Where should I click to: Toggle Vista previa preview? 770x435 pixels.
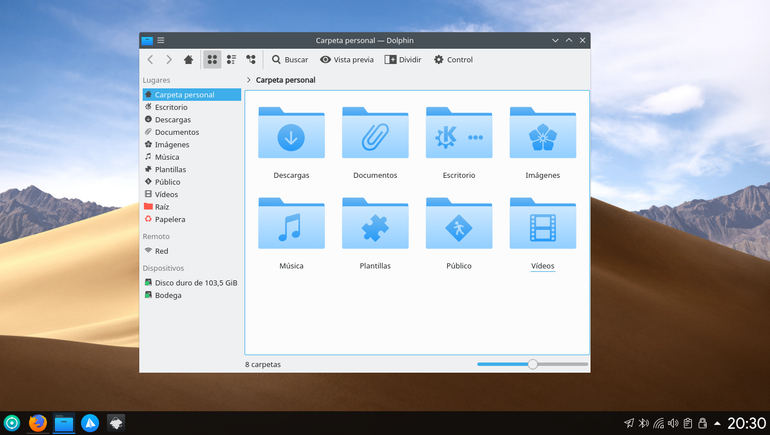347,59
